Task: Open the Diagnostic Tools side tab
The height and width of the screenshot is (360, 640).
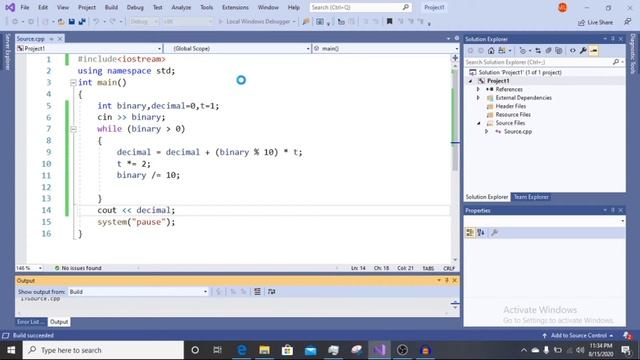Action: [633, 53]
